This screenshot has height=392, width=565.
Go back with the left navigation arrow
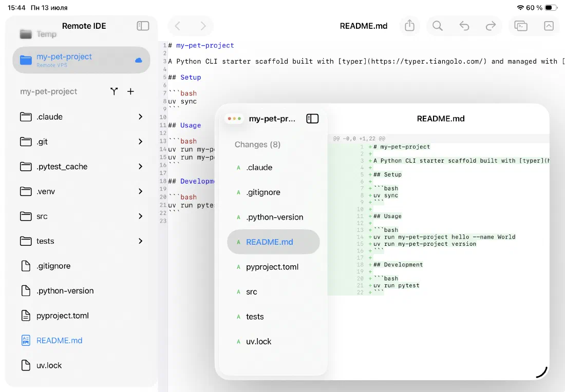pyautogui.click(x=177, y=26)
